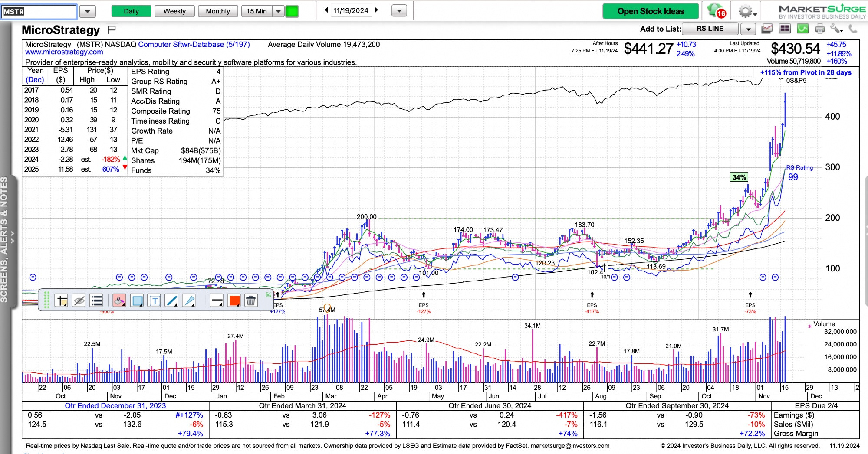The image size is (868, 454).
Task: Expand the Add to List dropdown
Action: 748,29
